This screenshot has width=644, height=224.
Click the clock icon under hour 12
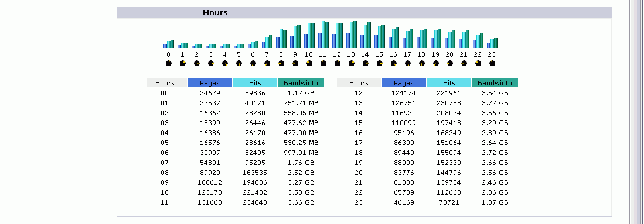[337, 63]
